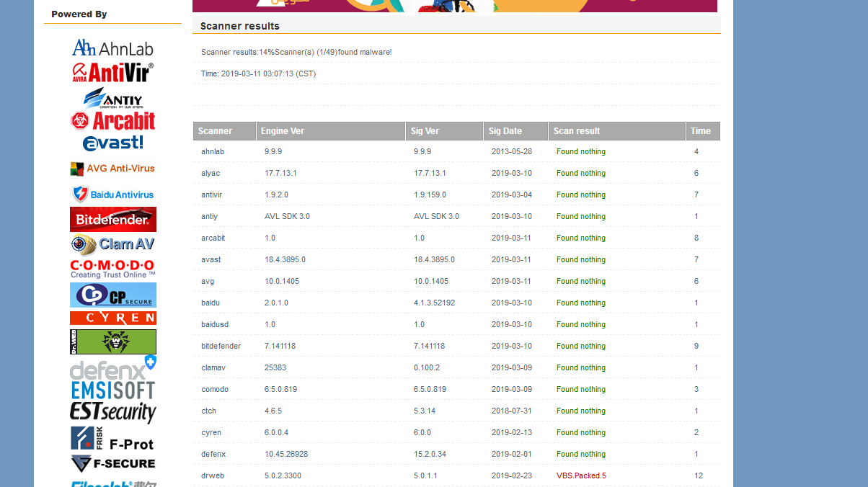The height and width of the screenshot is (487, 868).
Task: Click the Time column header
Action: click(x=703, y=131)
